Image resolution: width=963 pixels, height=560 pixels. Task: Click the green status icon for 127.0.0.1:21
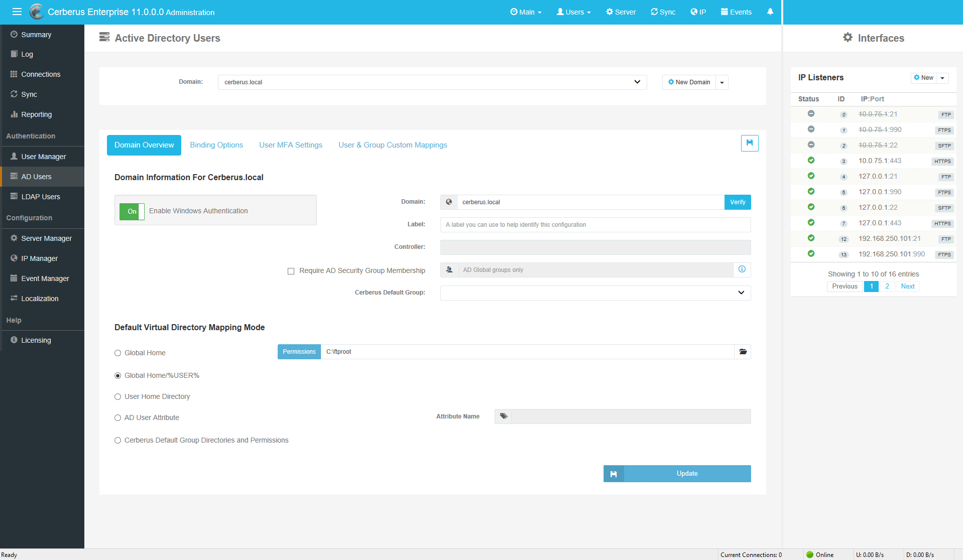(811, 176)
